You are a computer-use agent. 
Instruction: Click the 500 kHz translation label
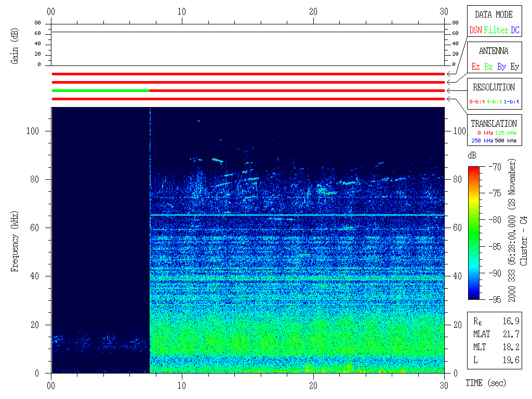[506, 140]
